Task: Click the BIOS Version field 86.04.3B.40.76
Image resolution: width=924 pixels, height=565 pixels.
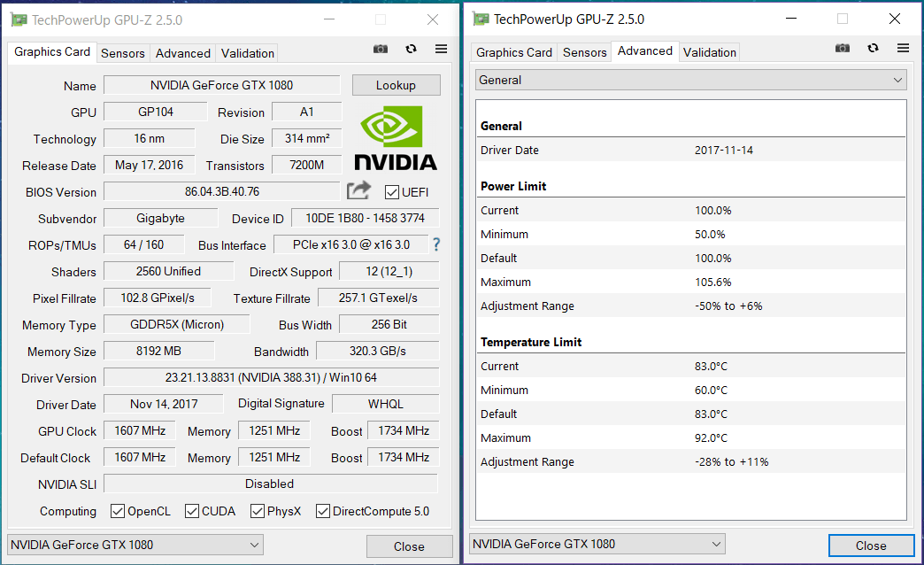Action: coord(221,191)
